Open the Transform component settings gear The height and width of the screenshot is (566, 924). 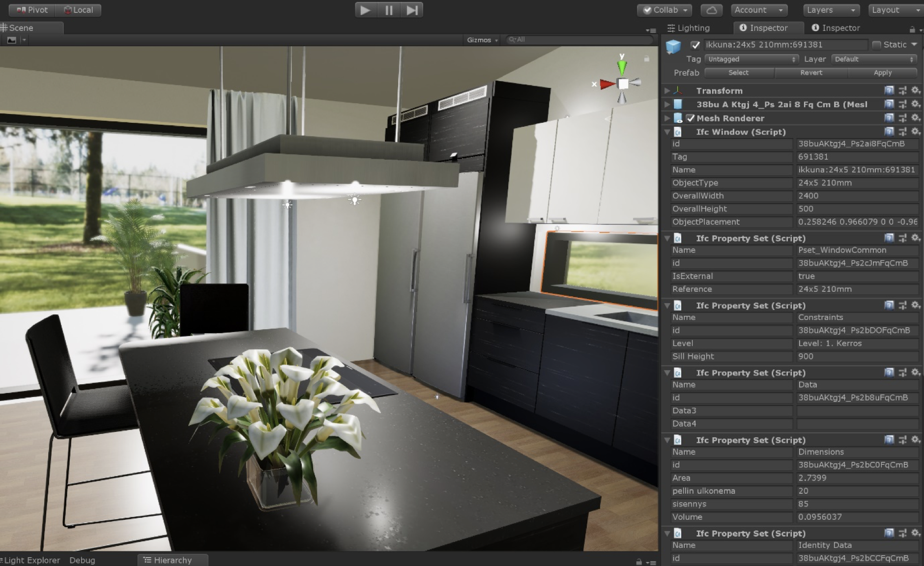pos(915,90)
